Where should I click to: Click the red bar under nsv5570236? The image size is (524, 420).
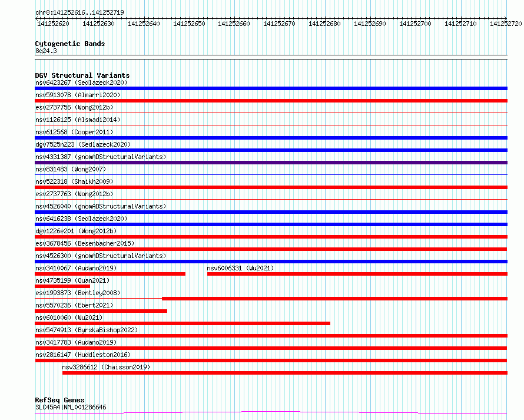click(x=101, y=311)
